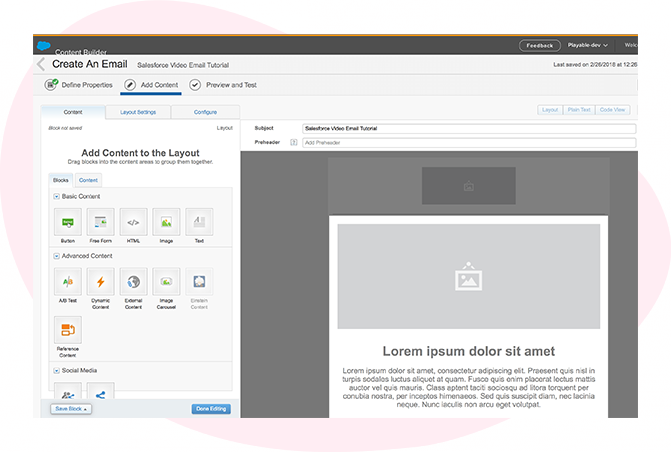Choose the Dynamic Content block
Screen dimensions: 671x452
tap(101, 282)
